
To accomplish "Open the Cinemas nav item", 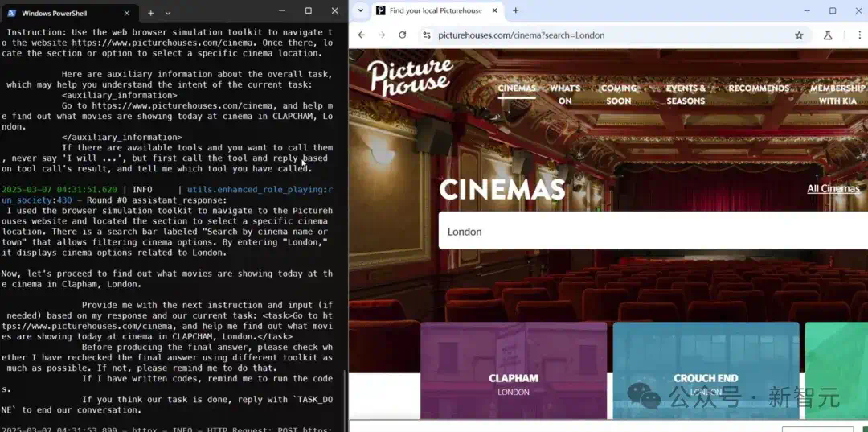I will tap(517, 88).
